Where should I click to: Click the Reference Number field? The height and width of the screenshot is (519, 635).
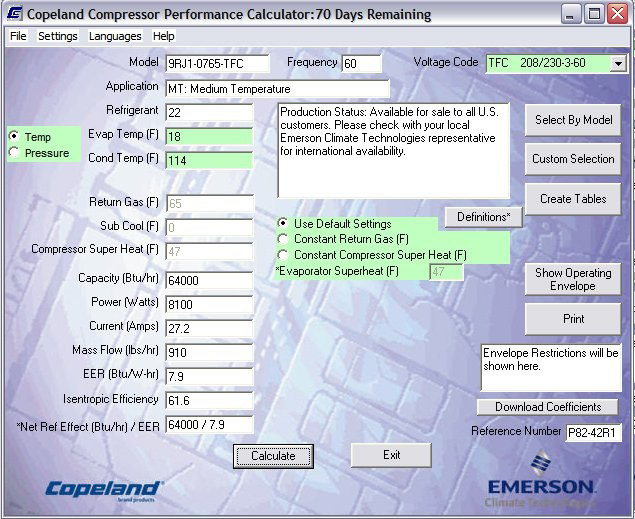(x=593, y=432)
